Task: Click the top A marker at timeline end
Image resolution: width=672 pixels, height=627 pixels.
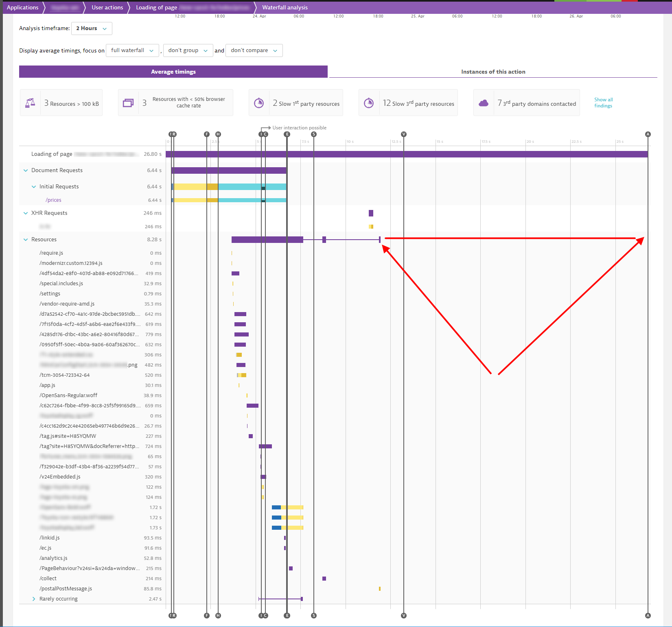Action: click(x=648, y=134)
